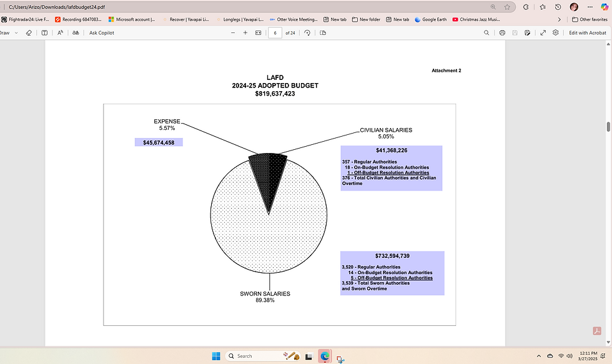Open Otter Voice Meeting favorite bookmark

[x=294, y=19]
